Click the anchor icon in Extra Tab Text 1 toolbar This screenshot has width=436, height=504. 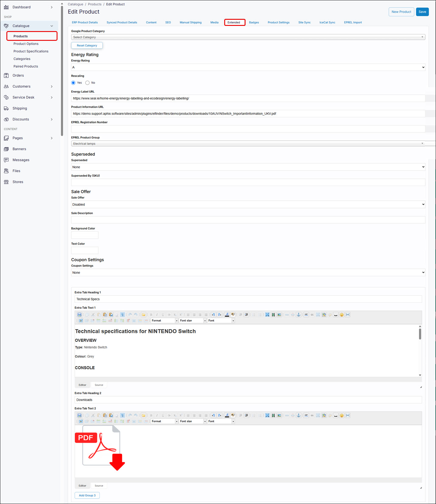point(298,315)
